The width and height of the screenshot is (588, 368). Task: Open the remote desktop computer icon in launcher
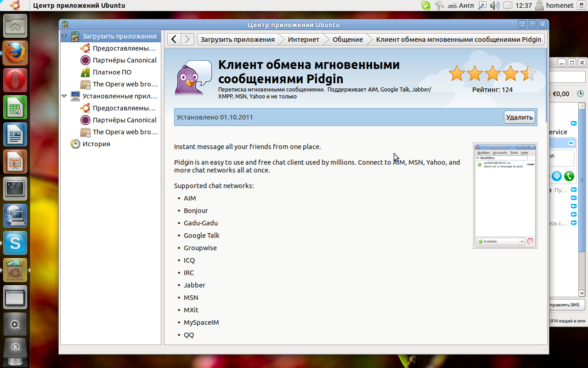pyautogui.click(x=16, y=215)
